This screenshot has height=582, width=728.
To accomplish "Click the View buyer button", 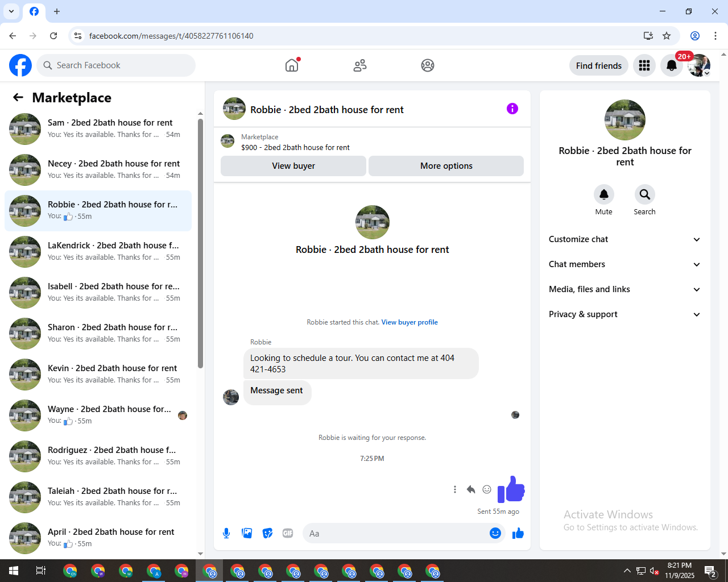I will 293,166.
